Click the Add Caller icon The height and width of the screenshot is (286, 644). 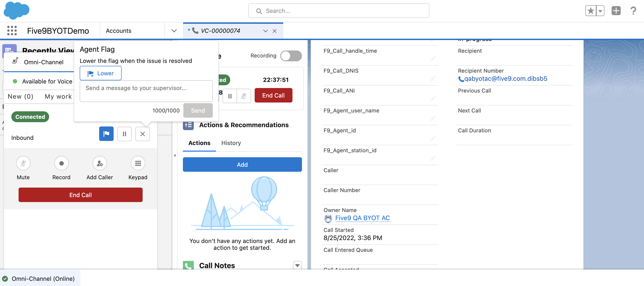click(100, 163)
